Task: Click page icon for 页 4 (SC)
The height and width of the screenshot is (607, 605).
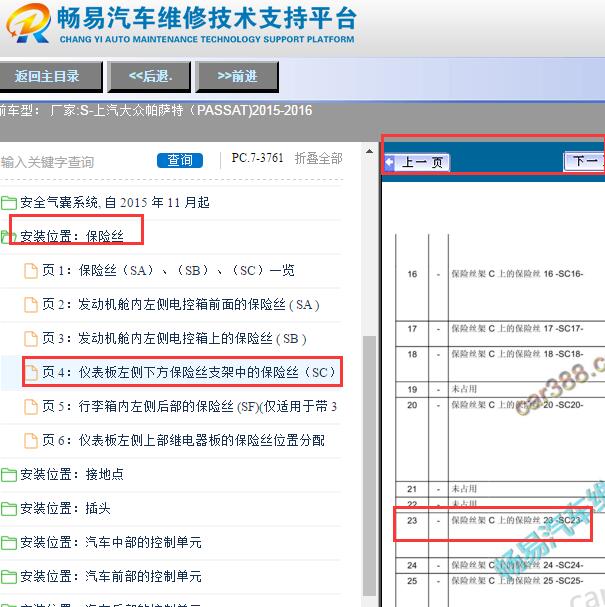Action: (x=31, y=372)
